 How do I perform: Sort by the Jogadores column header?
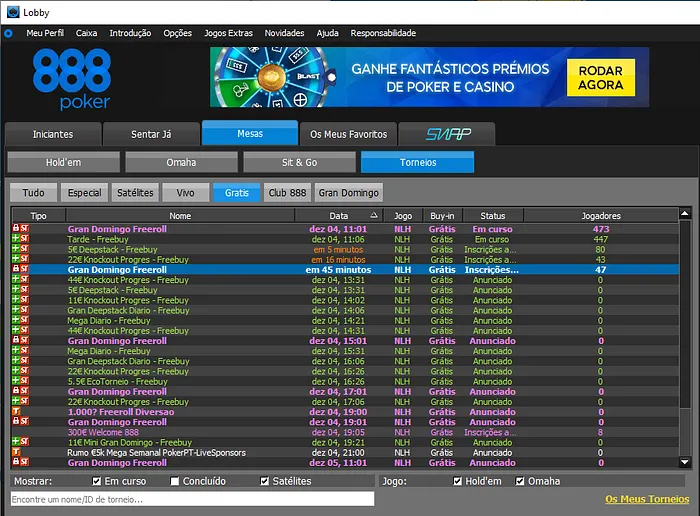(601, 216)
